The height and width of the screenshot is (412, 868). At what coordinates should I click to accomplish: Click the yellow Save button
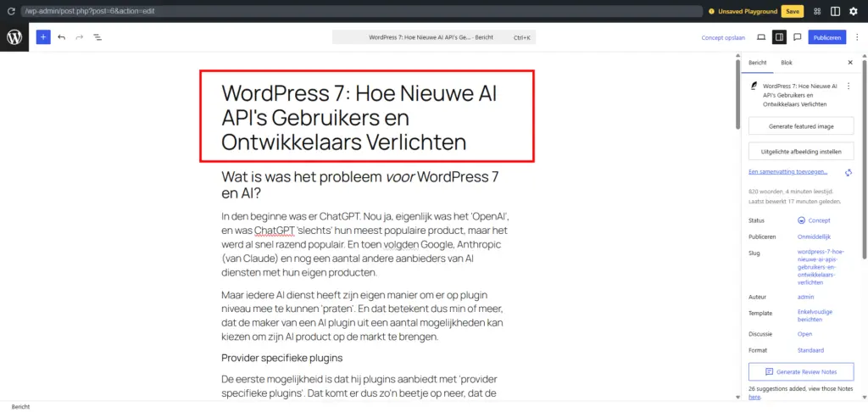[x=793, y=11]
